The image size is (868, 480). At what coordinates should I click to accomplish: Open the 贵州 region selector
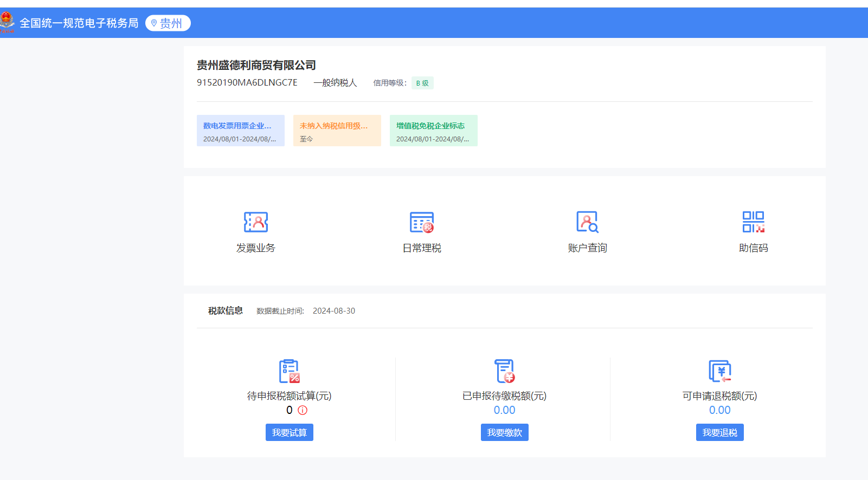point(168,23)
